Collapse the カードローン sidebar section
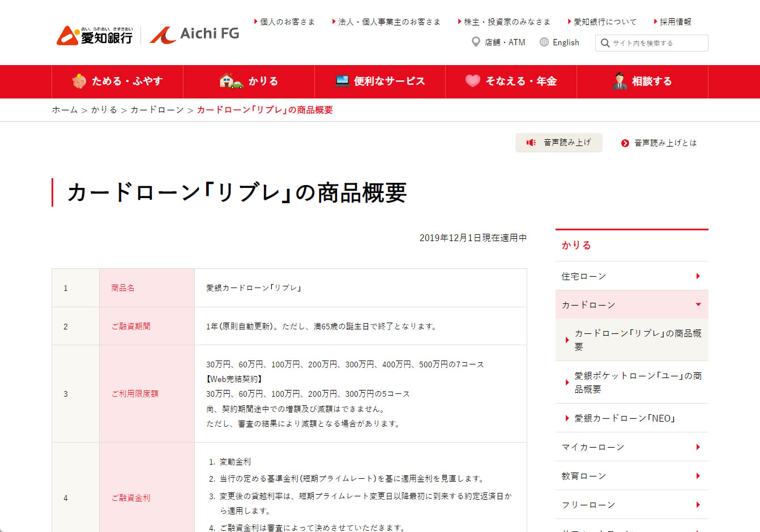Viewport: 760px width, 532px height. (698, 304)
